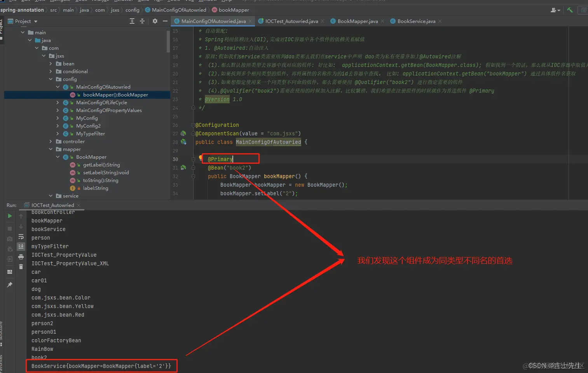Click bookMapper in navigation breadcrumb

coord(234,10)
